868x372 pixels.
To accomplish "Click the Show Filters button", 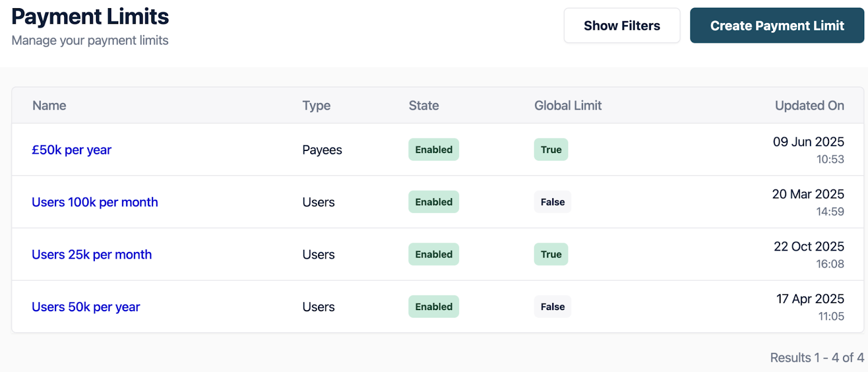I will pyautogui.click(x=622, y=26).
